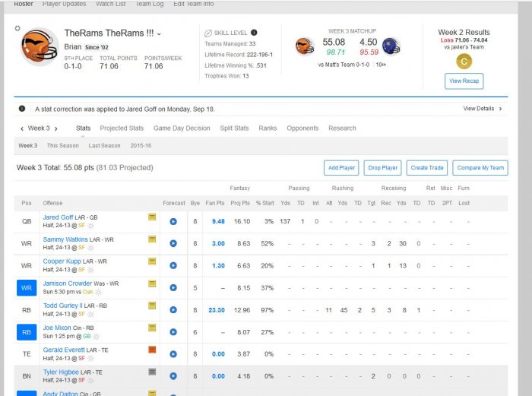Click the View Recap button
The height and width of the screenshot is (396, 532).
click(464, 81)
